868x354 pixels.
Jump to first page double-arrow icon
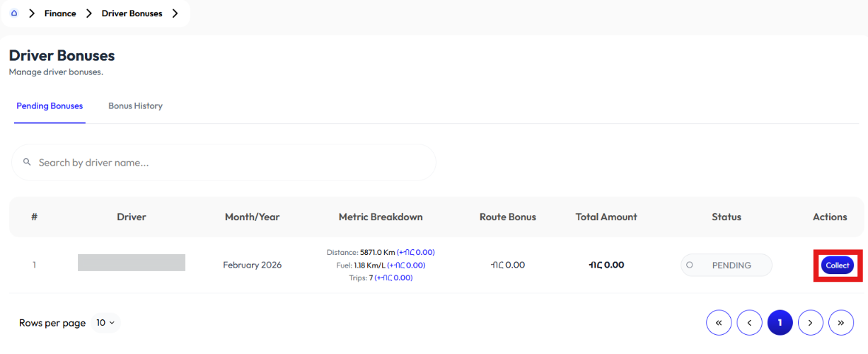pos(719,323)
